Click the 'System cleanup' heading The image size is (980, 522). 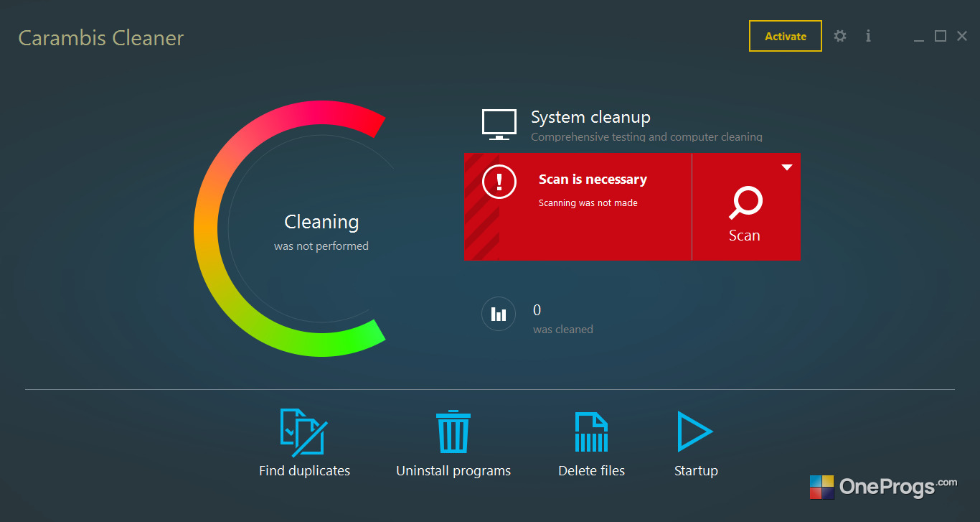click(x=590, y=117)
